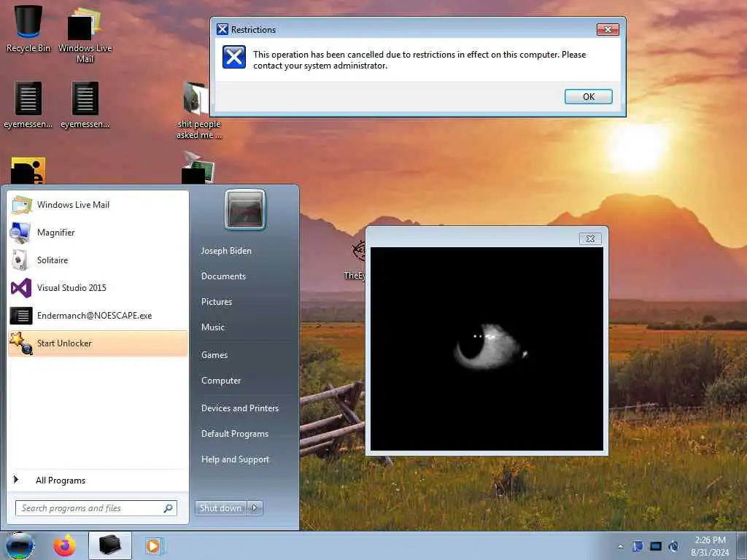Click the Magnifier icon in Start list
This screenshot has height=560, width=747.
coord(20,233)
